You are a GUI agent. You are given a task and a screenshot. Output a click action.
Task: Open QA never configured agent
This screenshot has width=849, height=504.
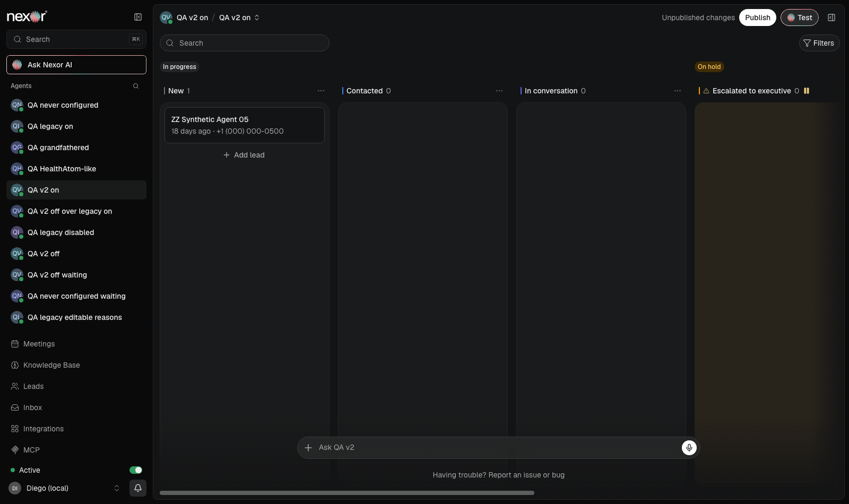click(76, 105)
